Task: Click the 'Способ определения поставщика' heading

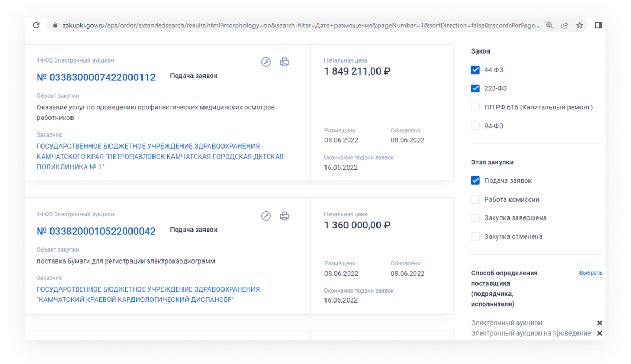Action: [504, 288]
